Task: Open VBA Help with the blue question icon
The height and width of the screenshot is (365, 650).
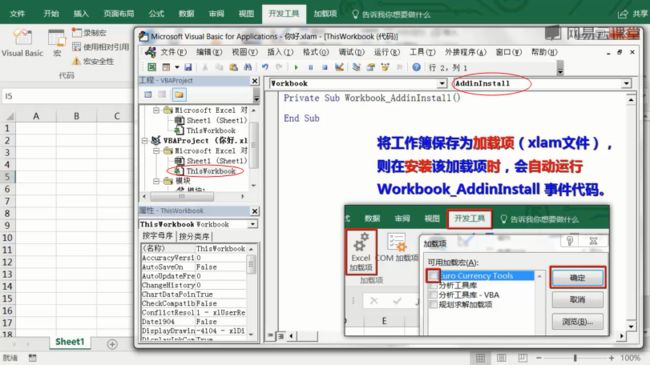Action: coord(416,67)
